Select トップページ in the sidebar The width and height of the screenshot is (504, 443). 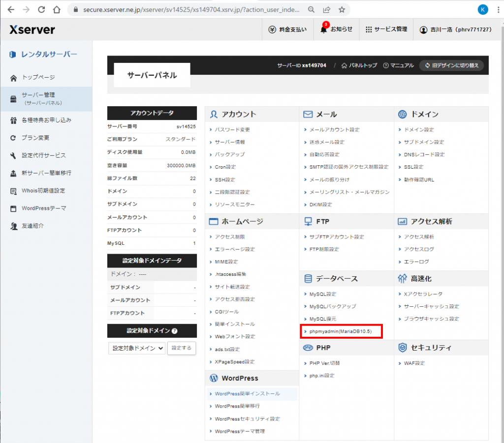tap(38, 77)
